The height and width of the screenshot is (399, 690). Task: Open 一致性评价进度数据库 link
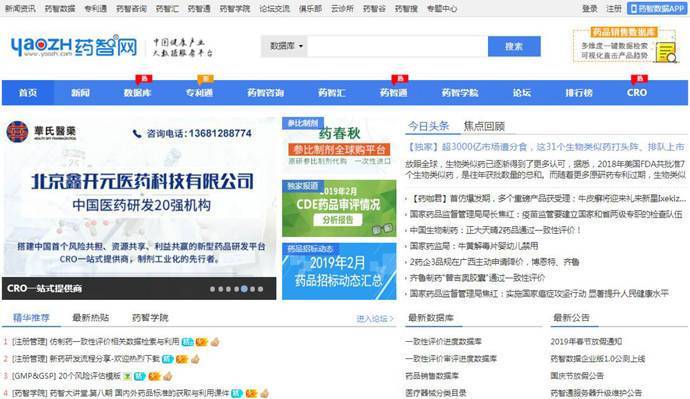tap(444, 341)
